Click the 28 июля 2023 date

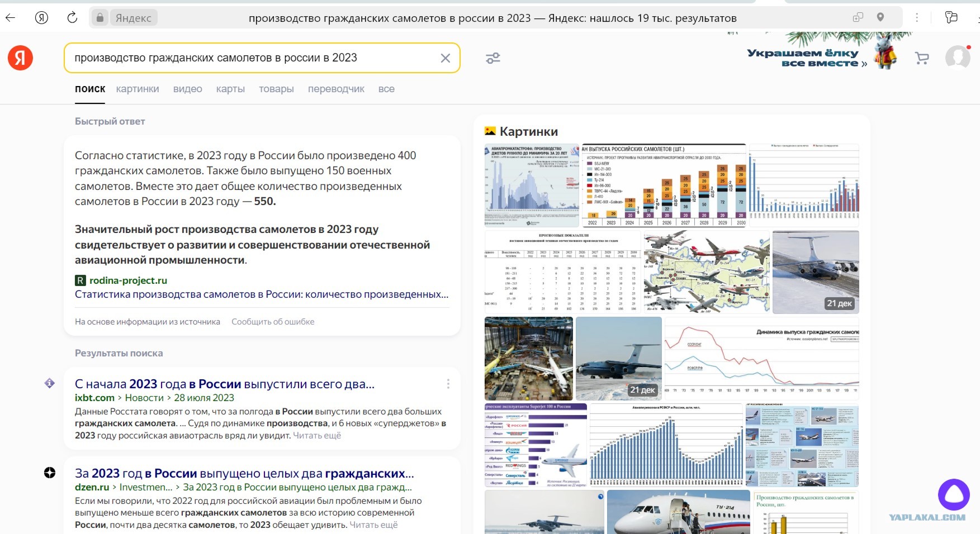tap(204, 398)
